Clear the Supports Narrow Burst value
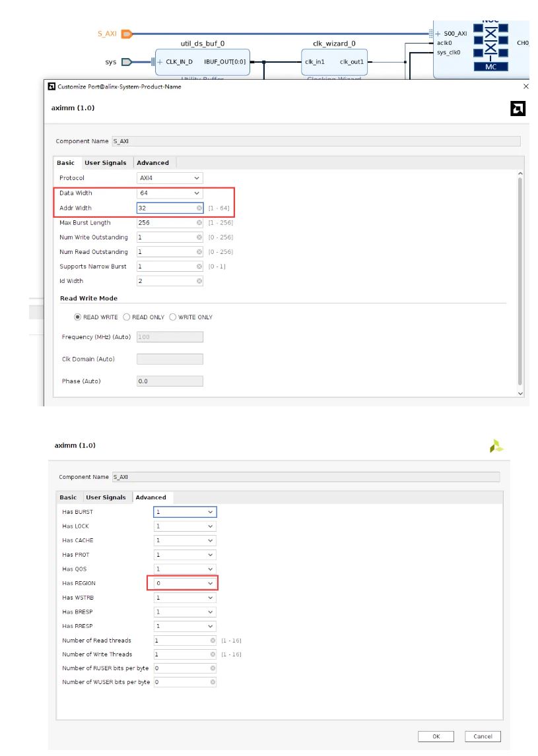Image resolution: width=538 pixels, height=756 pixels. [199, 266]
